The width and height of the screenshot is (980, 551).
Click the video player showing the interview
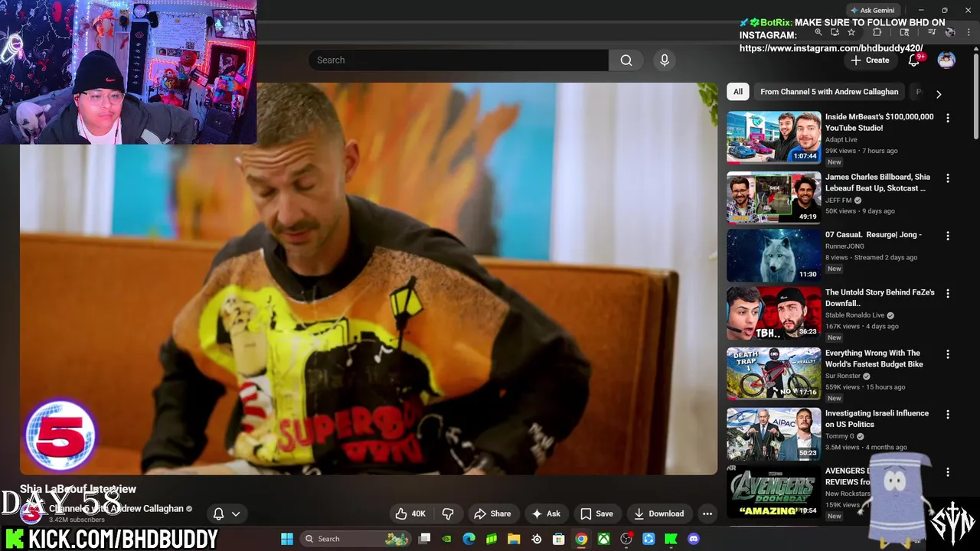368,279
